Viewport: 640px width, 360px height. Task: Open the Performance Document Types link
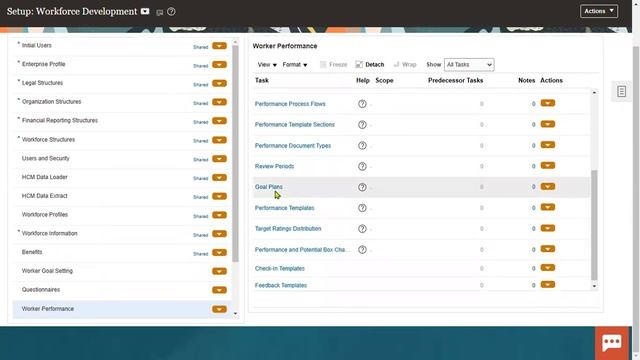(293, 146)
